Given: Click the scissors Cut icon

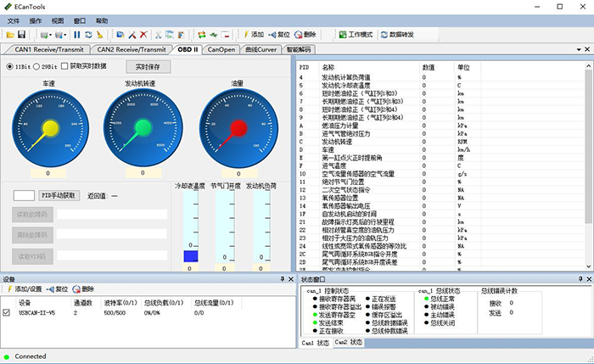Looking at the screenshot, I should [157, 35].
